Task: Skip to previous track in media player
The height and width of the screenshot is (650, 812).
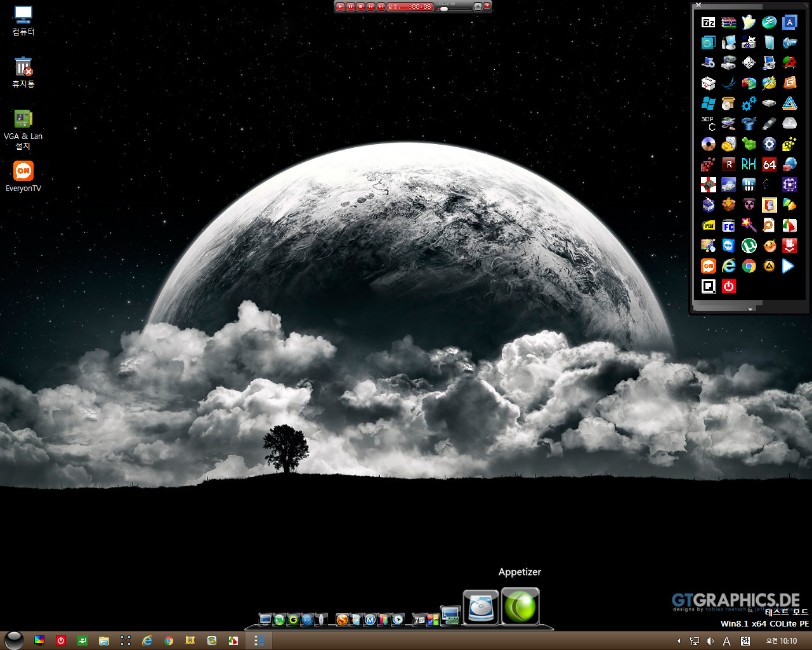Action: [370, 6]
